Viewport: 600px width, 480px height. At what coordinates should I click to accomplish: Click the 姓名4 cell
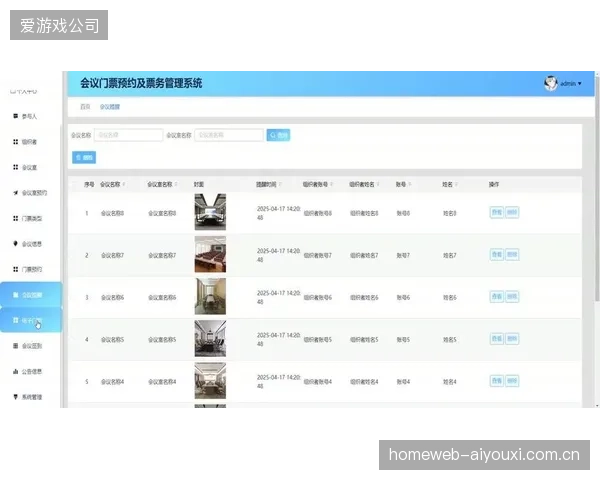pos(450,382)
